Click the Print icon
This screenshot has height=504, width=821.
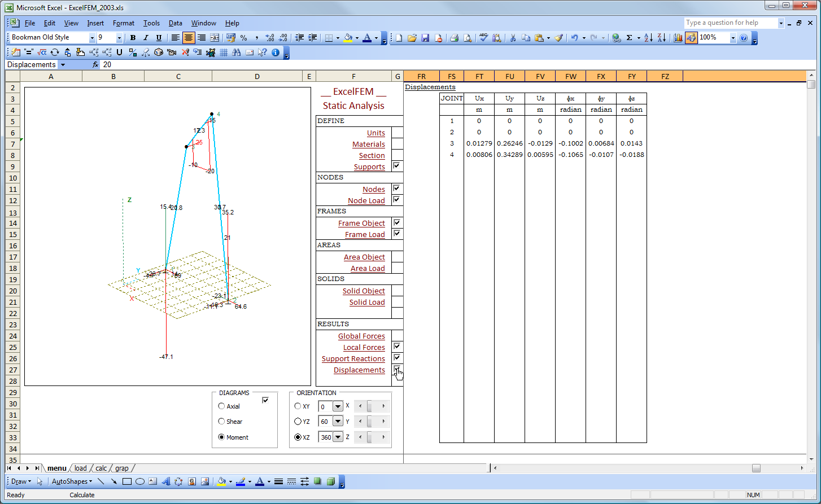tap(454, 38)
